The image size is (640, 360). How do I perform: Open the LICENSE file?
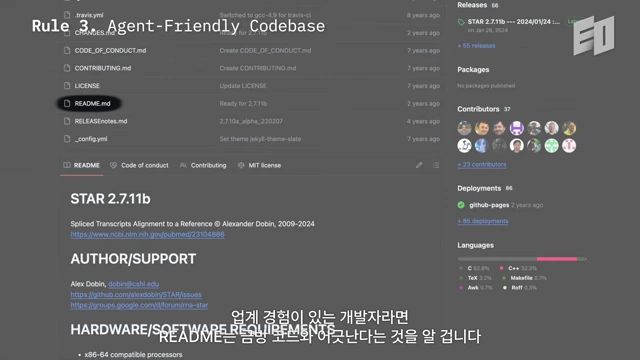pos(87,86)
